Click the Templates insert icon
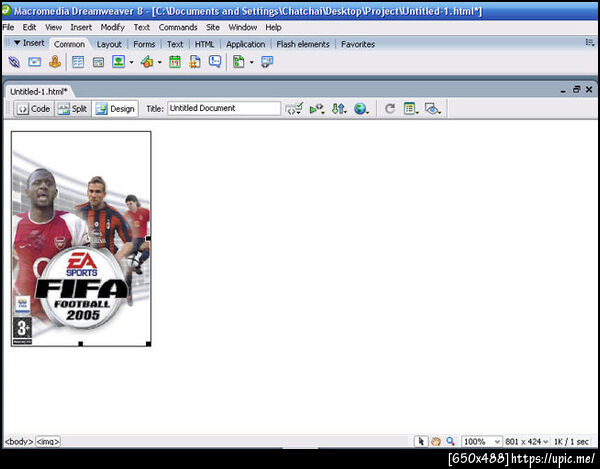Viewport: 600px width, 469px height. pos(239,62)
